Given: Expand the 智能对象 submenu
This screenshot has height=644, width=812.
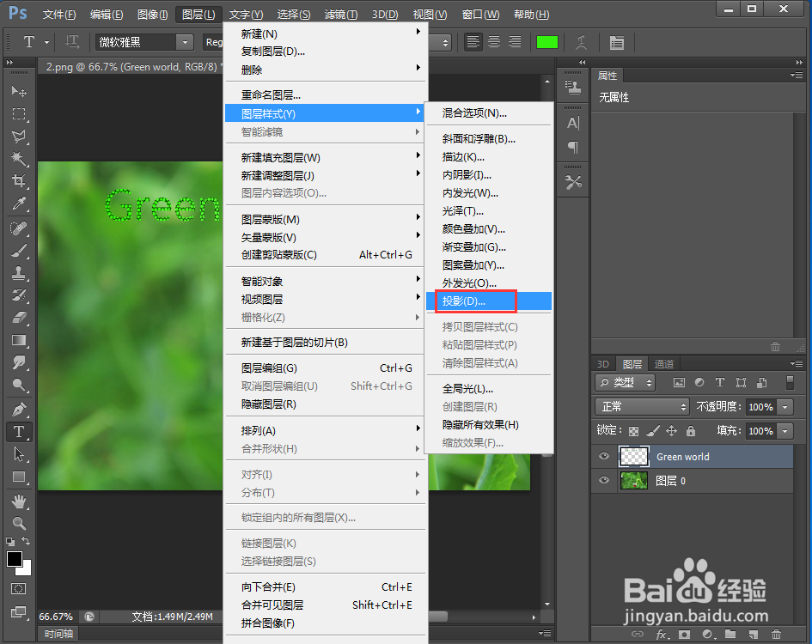Looking at the screenshot, I should [325, 281].
